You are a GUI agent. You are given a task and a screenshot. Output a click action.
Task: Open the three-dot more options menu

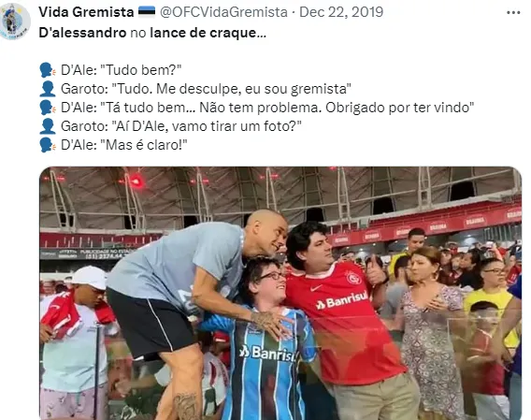coord(513,13)
